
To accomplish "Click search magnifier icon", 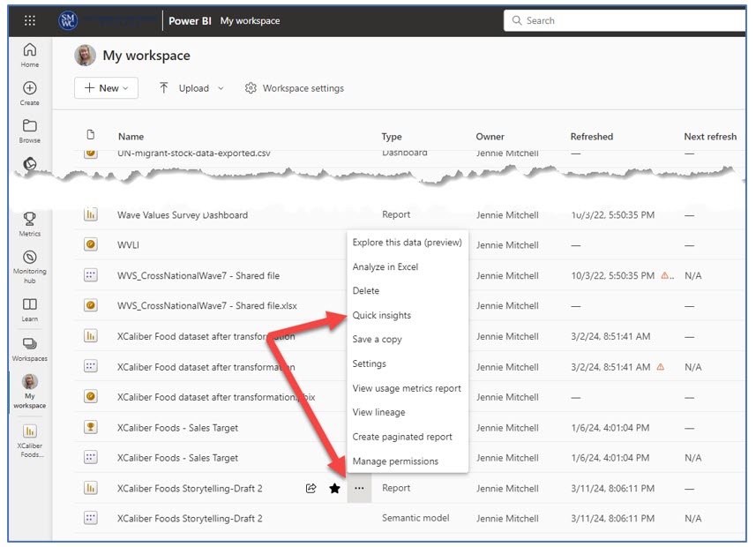I will pos(517,20).
